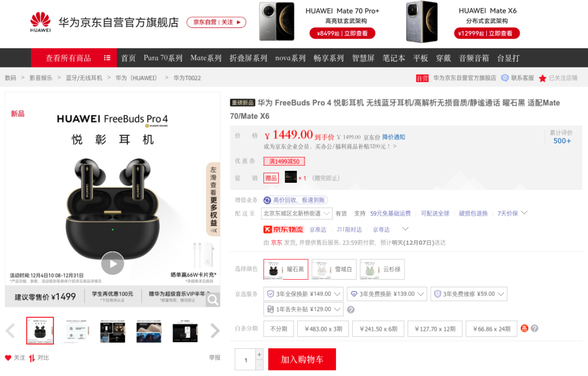This screenshot has height=376, width=588.
Task: Click the list icon beside 查看所有商品
Action: point(107,58)
